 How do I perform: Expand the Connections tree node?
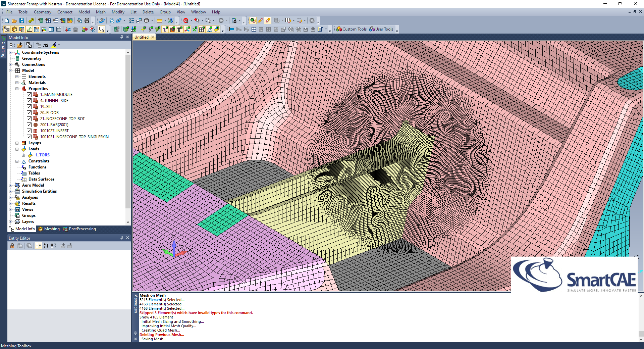click(x=11, y=64)
